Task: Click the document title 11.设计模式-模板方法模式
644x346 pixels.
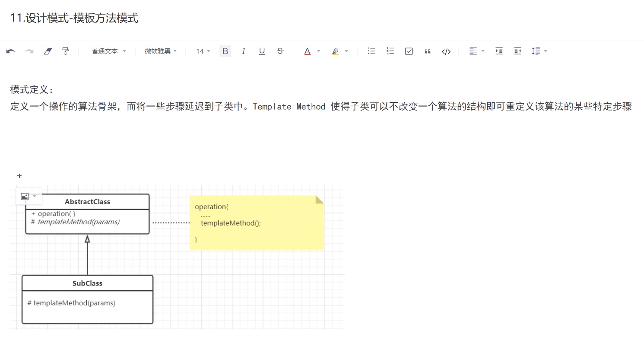Action: point(74,18)
